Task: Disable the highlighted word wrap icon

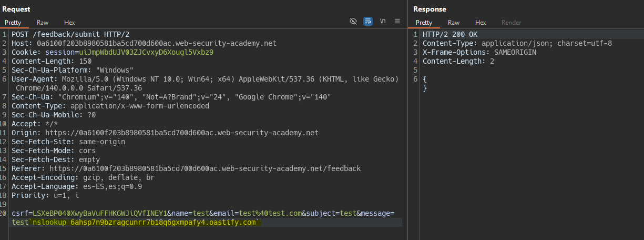Action: pos(368,21)
